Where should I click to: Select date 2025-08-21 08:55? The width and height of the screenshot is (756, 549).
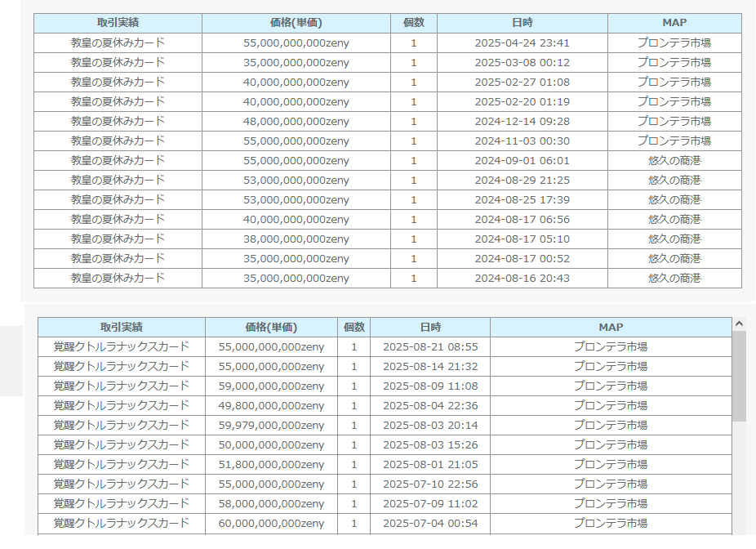pyautogui.click(x=430, y=347)
